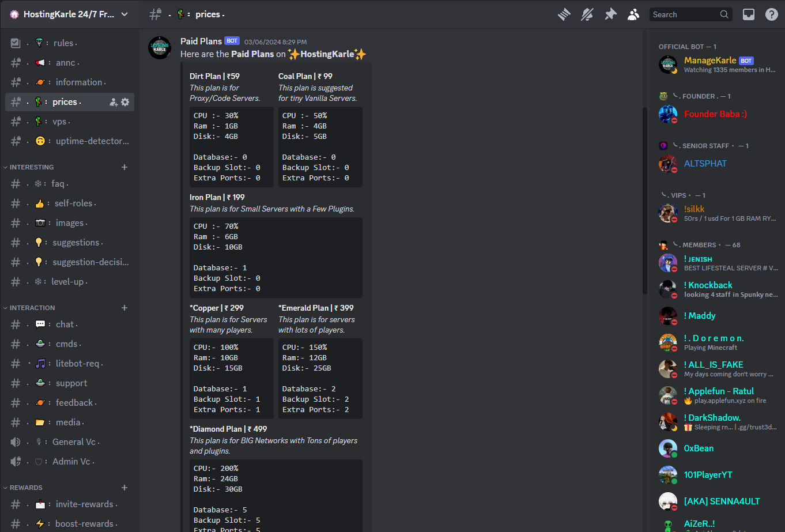This screenshot has height=532, width=785.
Task: Click the Help question mark icon
Action: 771,14
